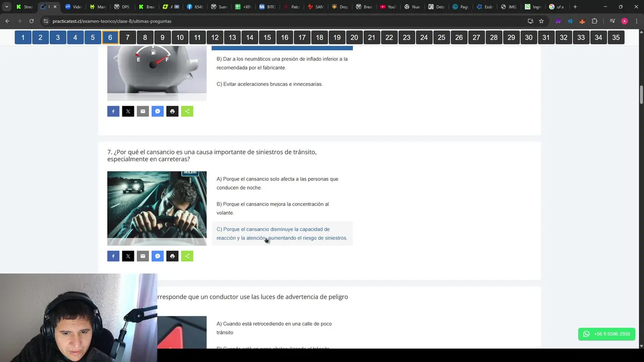Jump to question 18
The image size is (644, 362).
coord(319,37)
